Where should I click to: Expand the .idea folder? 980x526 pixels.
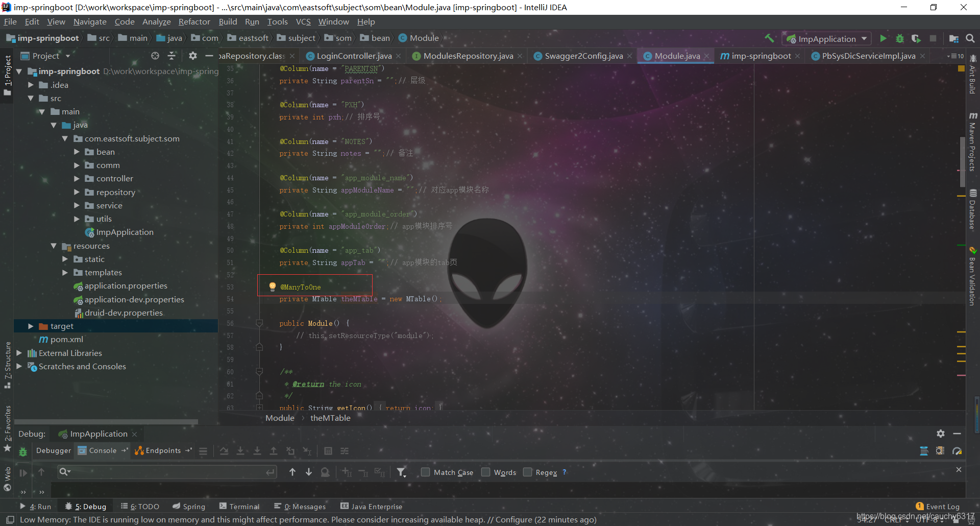31,85
